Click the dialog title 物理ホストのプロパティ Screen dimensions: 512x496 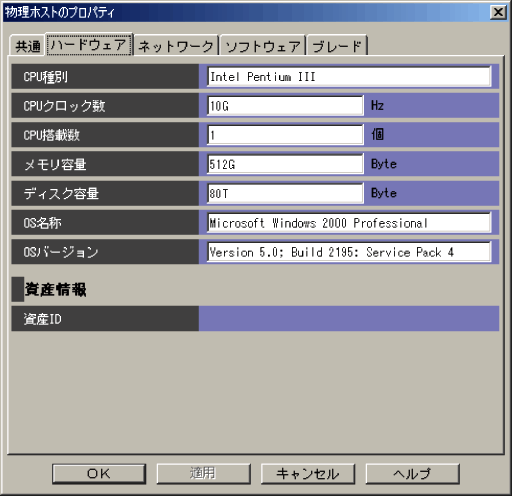[59, 12]
